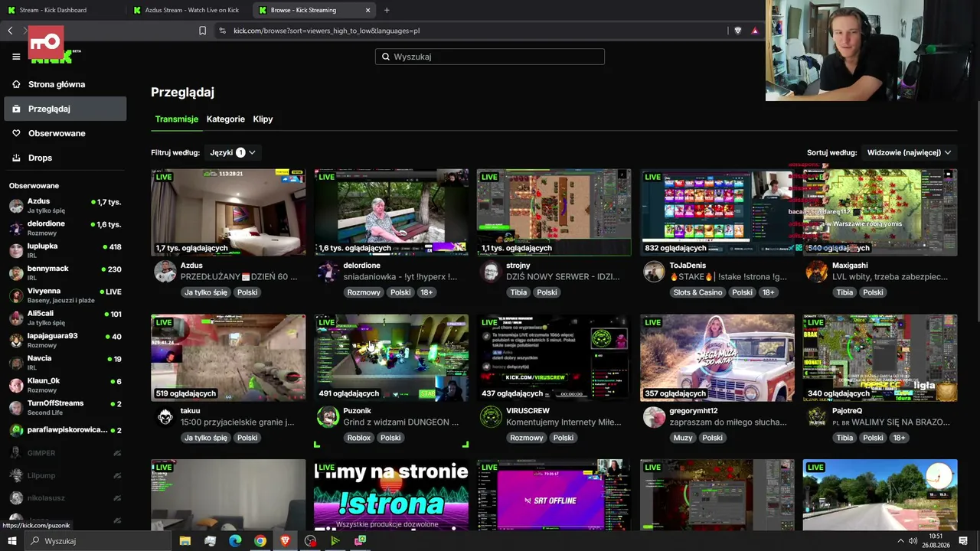Open TurnOffStreams in the followed list

[65, 407]
